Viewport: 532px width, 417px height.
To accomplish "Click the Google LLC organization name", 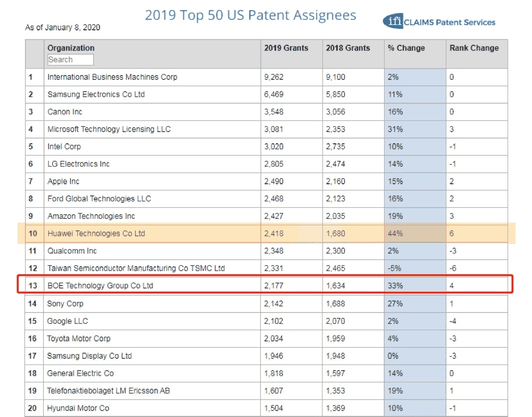I will pyautogui.click(x=68, y=321).
